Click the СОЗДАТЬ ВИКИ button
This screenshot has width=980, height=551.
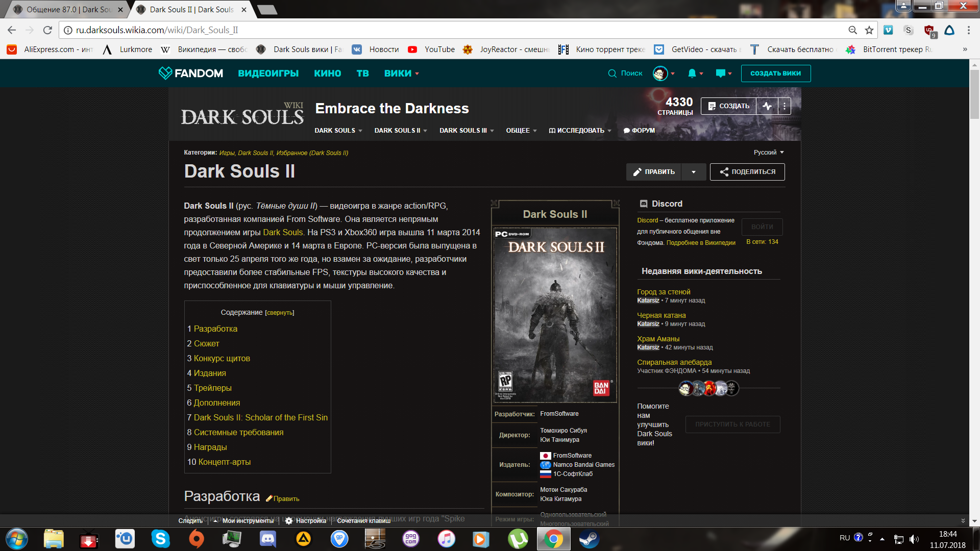tap(776, 73)
